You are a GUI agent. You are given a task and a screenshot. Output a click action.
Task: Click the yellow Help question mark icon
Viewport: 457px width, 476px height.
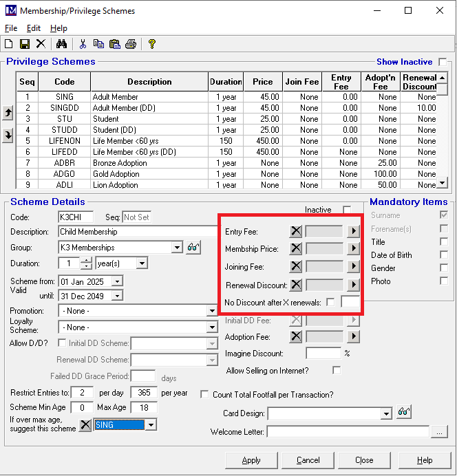point(152,44)
